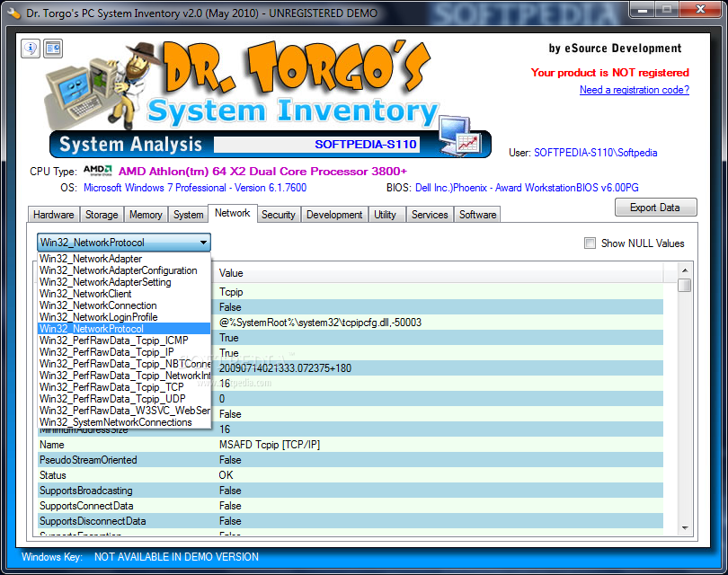Click the Export Data button
This screenshot has height=575, width=728.
655,208
